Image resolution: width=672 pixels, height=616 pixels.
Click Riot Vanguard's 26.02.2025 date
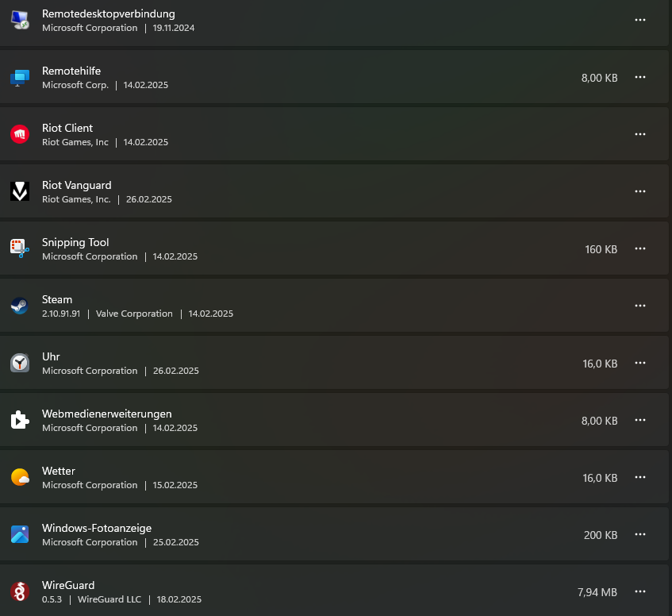[x=148, y=199]
